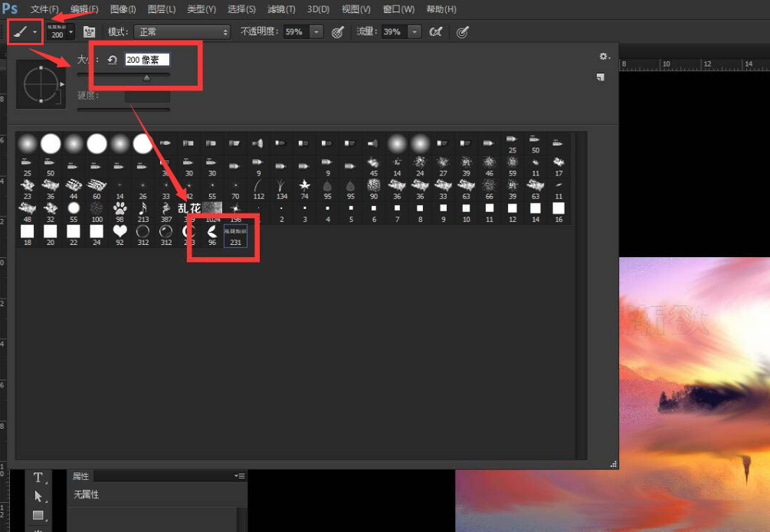Open the 图层(L) menu
The width and height of the screenshot is (770, 532).
[x=162, y=9]
